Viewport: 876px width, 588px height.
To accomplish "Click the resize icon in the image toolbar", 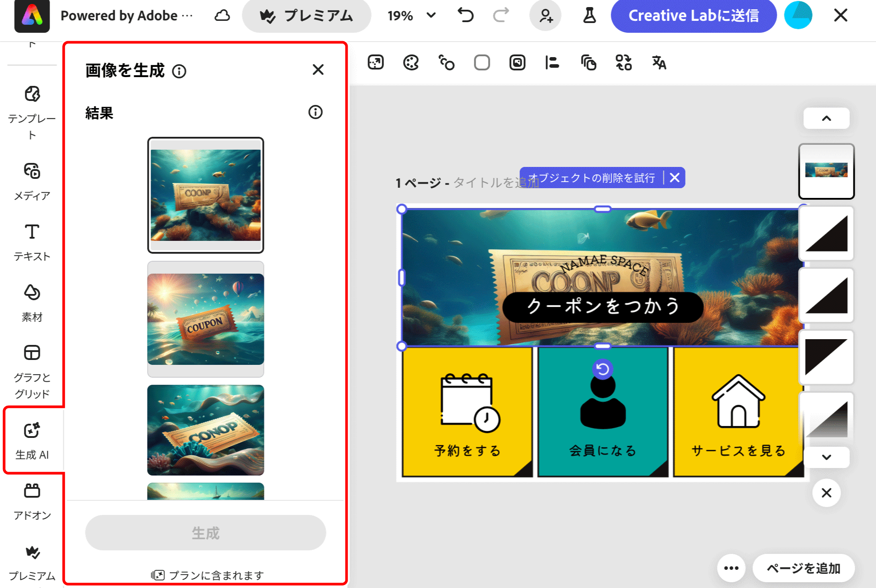I will [x=375, y=63].
